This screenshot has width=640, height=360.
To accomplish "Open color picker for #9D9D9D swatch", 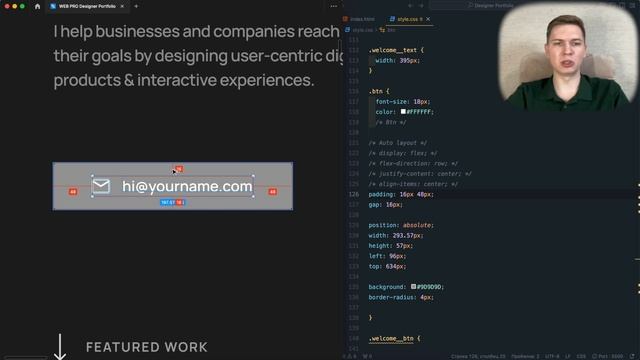I will (413, 287).
